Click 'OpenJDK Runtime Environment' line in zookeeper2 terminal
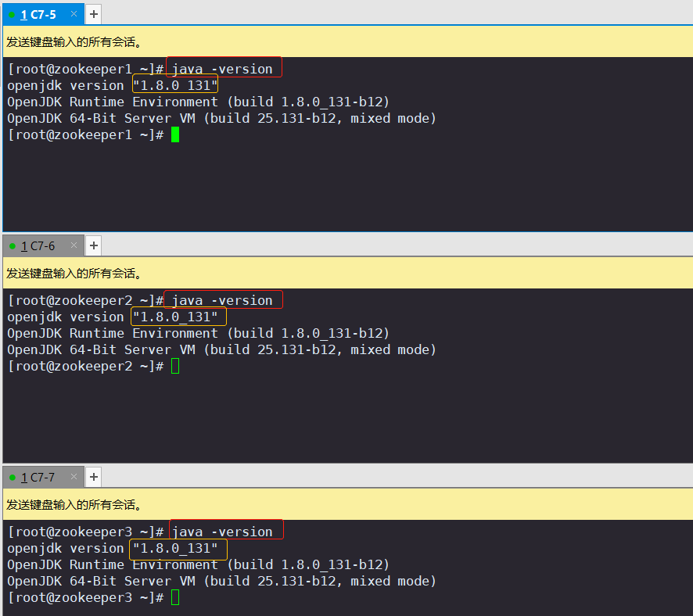Viewport: 693px width, 616px height. [199, 333]
